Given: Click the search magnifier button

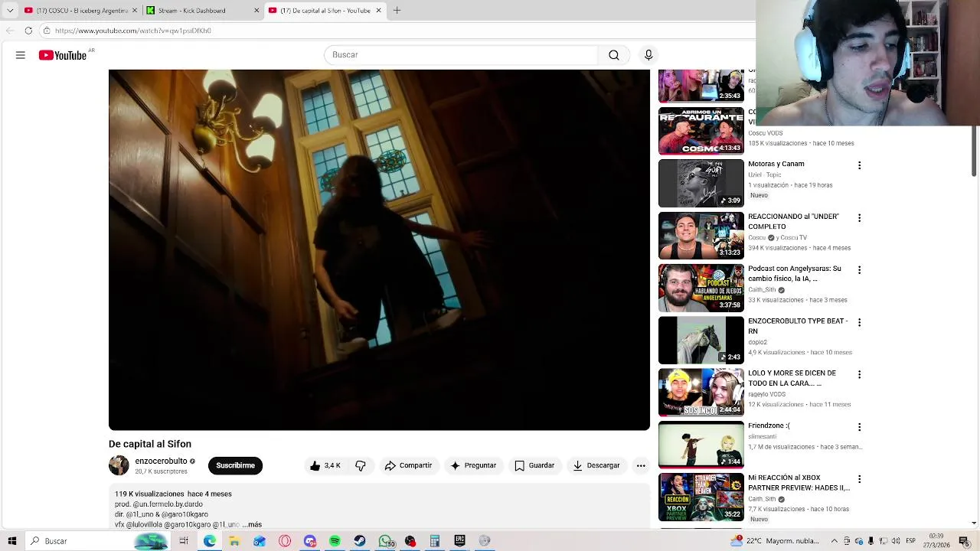Looking at the screenshot, I should (x=614, y=55).
